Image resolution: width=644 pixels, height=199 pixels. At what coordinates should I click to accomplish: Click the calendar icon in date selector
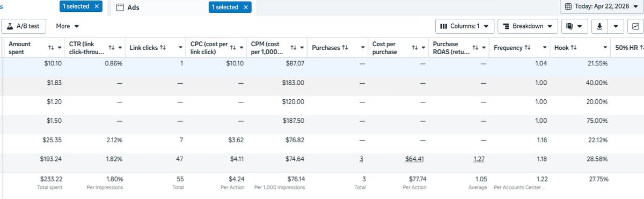[568, 7]
